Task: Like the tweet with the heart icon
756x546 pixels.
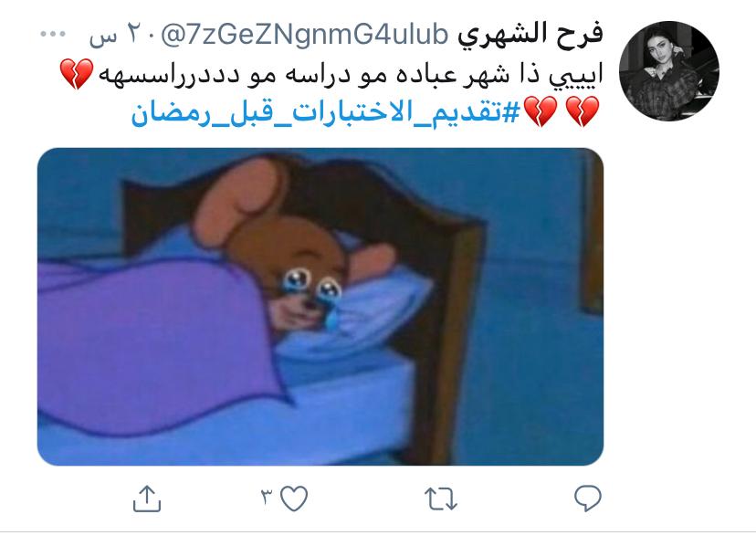Action: [294, 499]
